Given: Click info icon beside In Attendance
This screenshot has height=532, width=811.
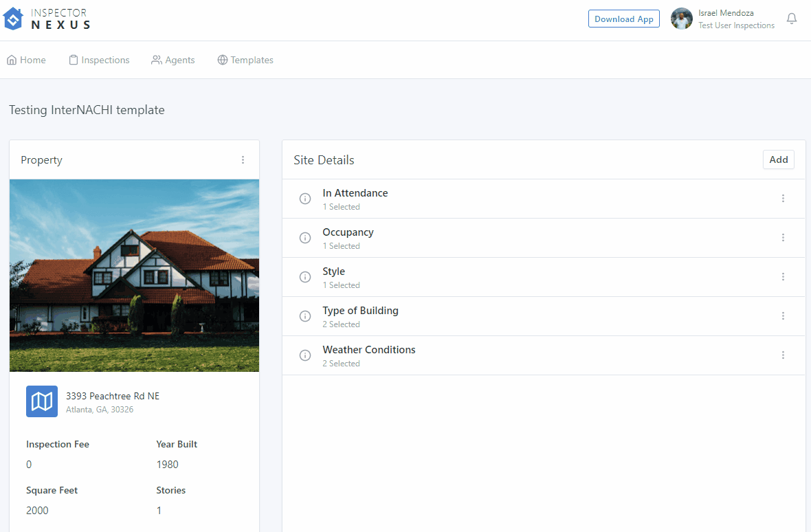Looking at the screenshot, I should 305,199.
